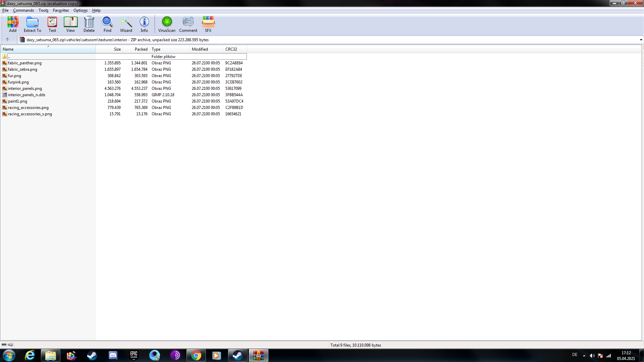The height and width of the screenshot is (362, 644).
Task: Sort by the Packed column header
Action: coord(136,49)
